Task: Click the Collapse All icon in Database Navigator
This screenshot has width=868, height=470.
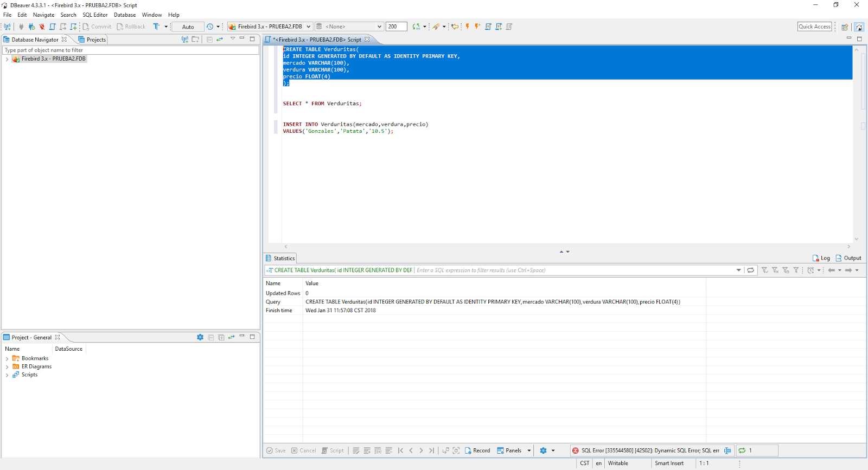Action: [209, 40]
